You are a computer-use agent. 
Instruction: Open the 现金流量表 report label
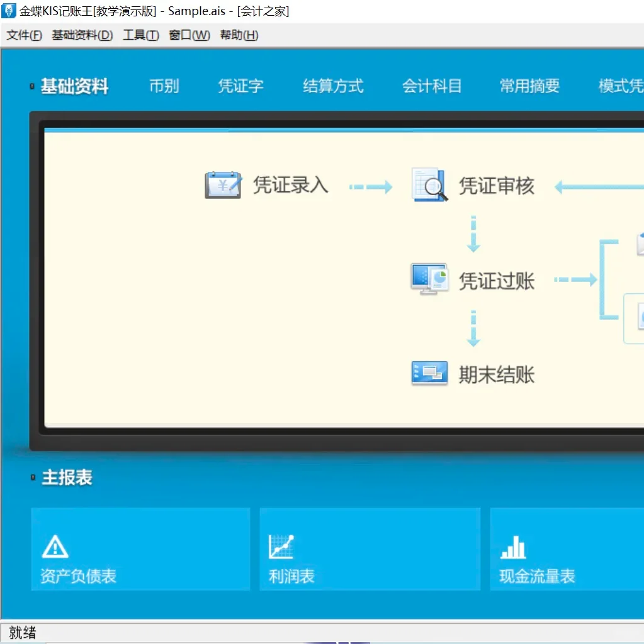pos(537,576)
